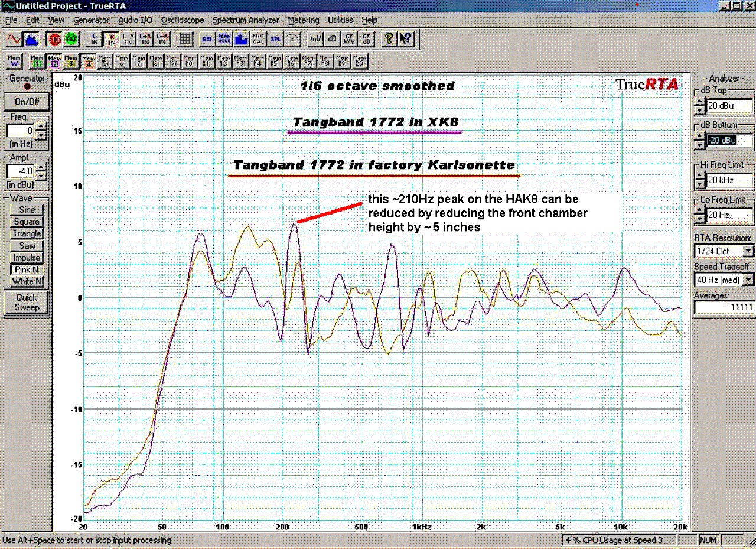Viewport: 756px width, 549px height.
Task: Open the RTA Resolution dropdown
Action: pos(748,251)
